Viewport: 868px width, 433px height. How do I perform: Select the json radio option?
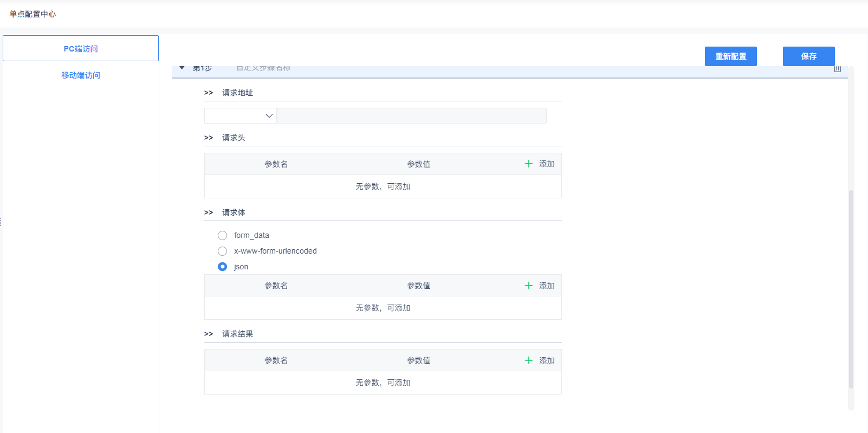coord(223,267)
